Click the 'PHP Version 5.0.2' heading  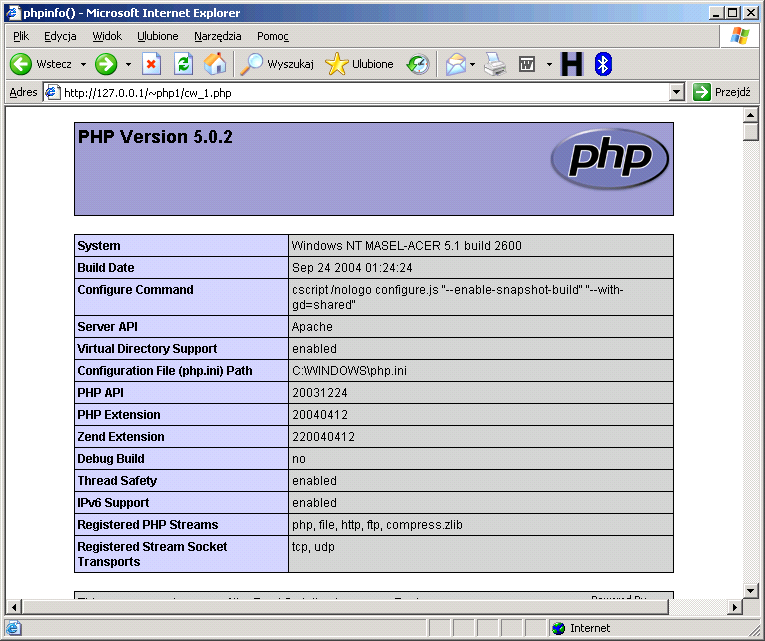point(155,137)
